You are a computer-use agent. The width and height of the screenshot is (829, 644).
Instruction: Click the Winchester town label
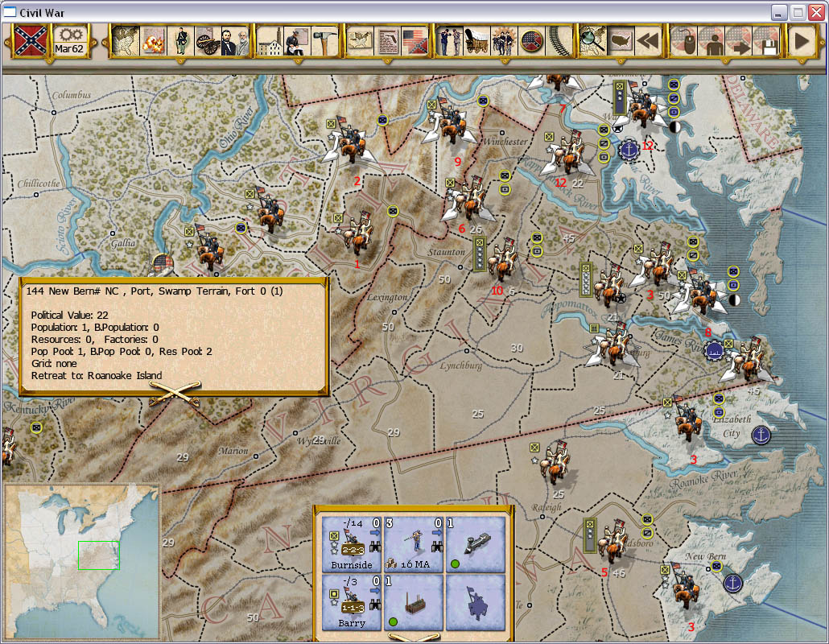pos(505,142)
